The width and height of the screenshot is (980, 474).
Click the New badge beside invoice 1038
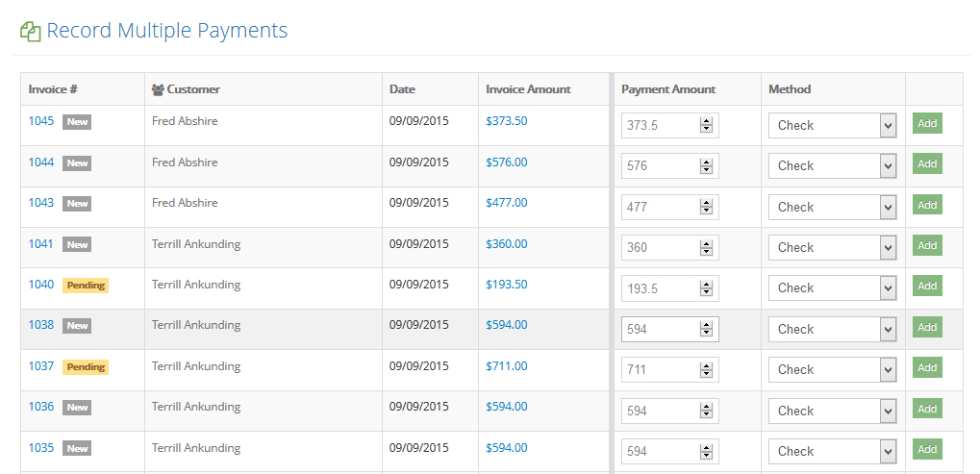77,326
